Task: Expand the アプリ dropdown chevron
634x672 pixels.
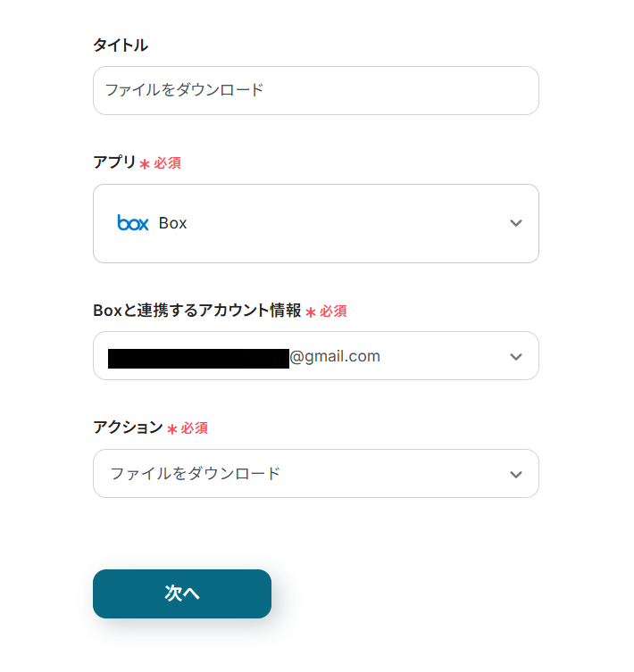Action: 515,223
